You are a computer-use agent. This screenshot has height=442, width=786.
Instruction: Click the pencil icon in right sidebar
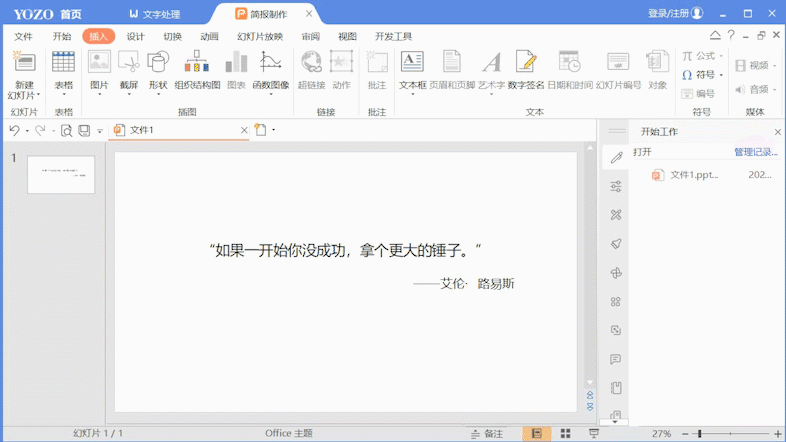click(x=616, y=157)
